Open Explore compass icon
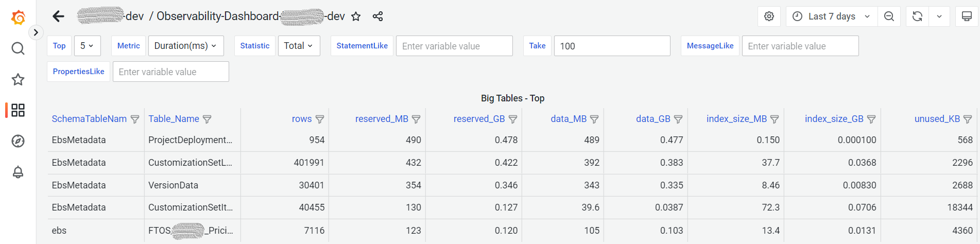 point(18,141)
